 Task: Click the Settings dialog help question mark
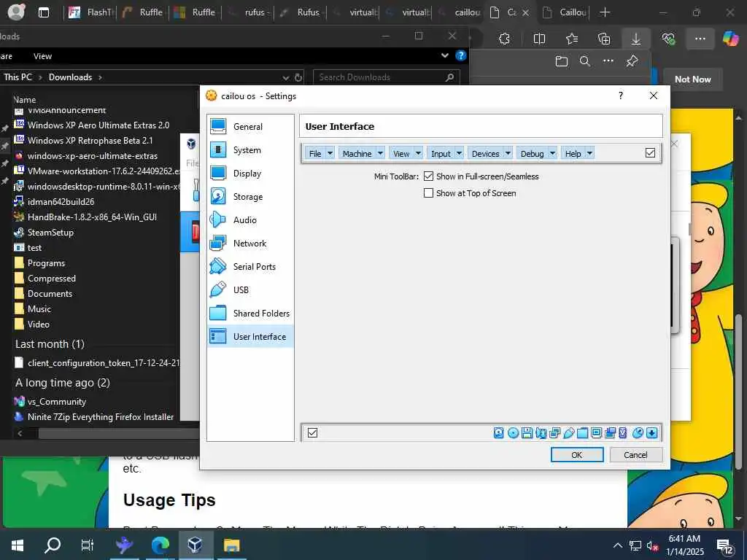pos(621,96)
